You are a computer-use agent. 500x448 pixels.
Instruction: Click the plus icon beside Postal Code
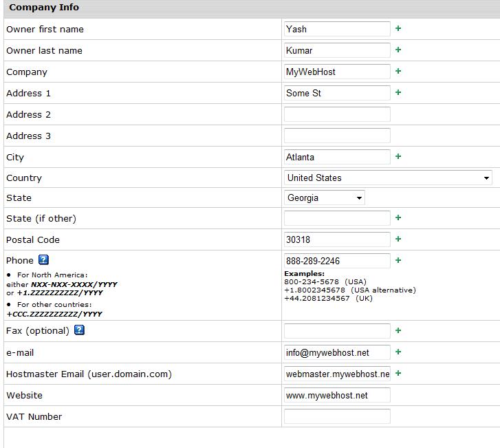(x=398, y=239)
